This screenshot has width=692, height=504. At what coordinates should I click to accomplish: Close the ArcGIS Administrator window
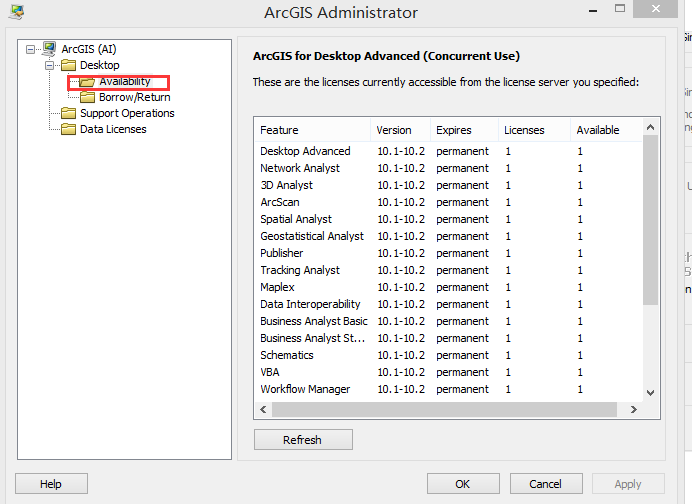point(655,8)
